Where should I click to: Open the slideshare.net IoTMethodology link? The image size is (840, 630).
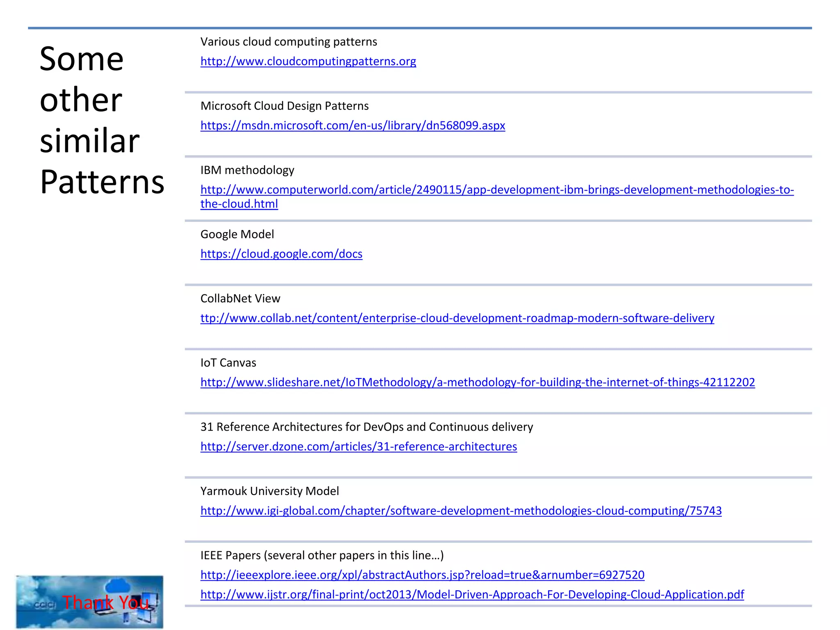(477, 382)
